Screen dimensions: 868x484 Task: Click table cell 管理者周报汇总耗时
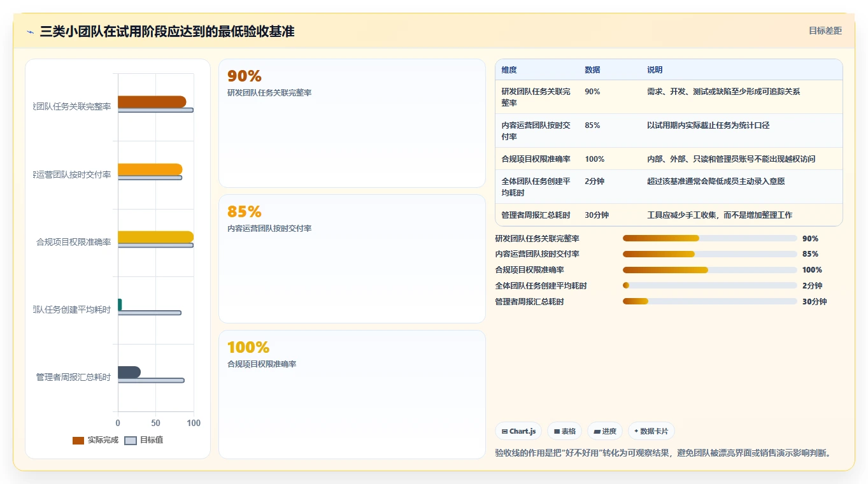pos(536,215)
